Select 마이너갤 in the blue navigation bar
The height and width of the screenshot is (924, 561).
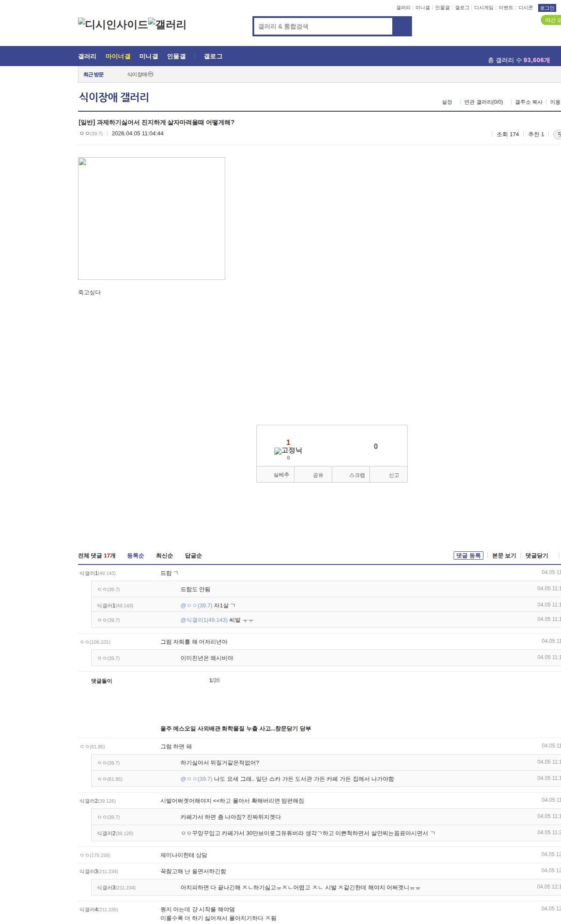click(118, 56)
